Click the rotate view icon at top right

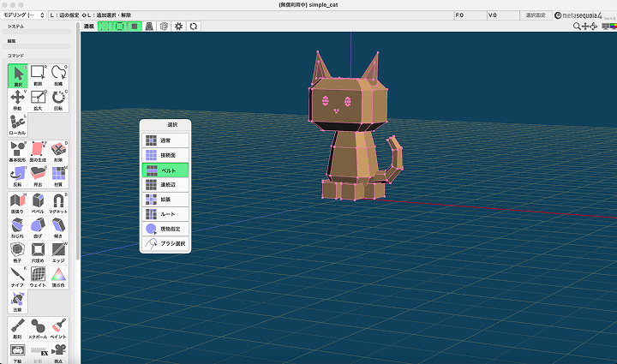coord(594,27)
